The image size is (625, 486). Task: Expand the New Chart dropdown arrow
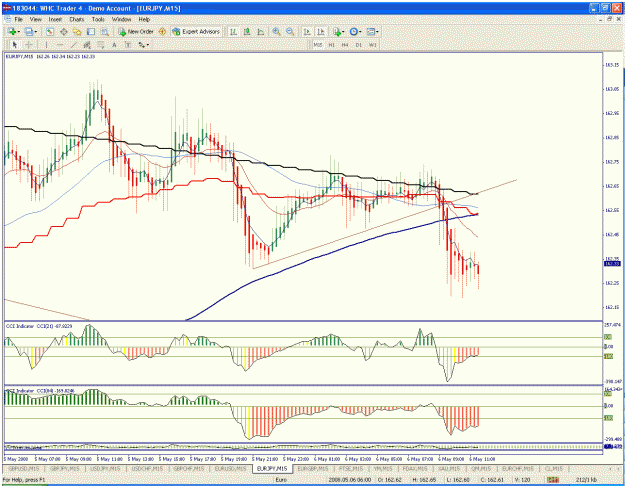coord(18,32)
